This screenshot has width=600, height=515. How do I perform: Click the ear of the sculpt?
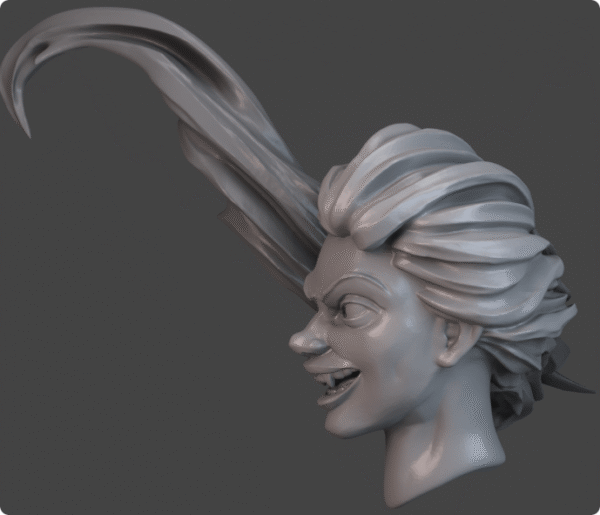tap(456, 343)
